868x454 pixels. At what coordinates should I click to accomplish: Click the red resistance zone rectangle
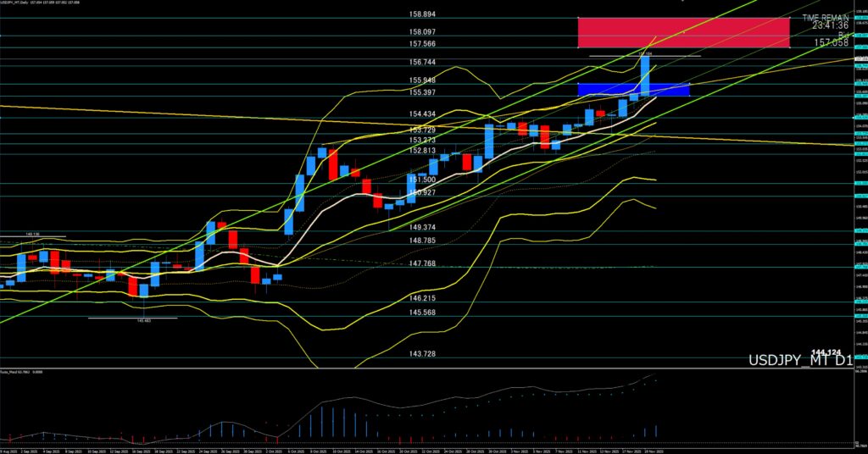(683, 32)
